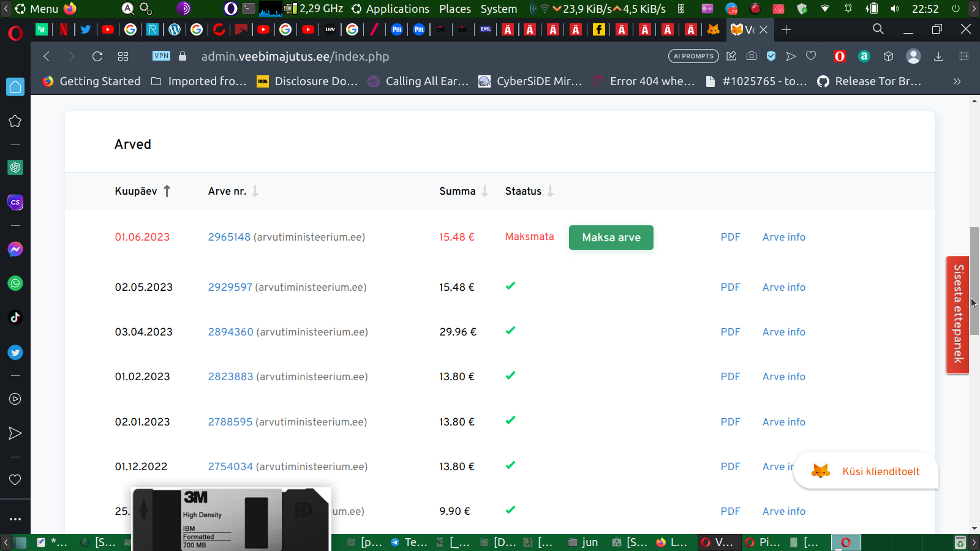
Task: Click the page vertical scrollbar thumb
Action: tap(974, 280)
